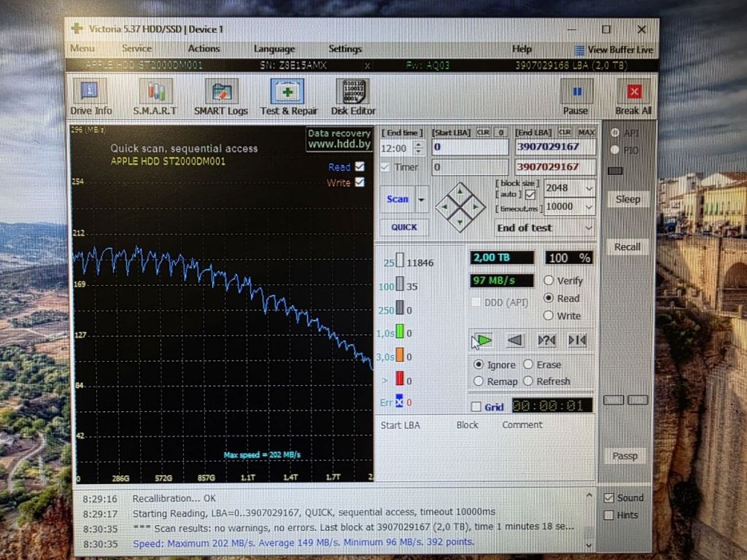Enable the Hints checkbox
The image size is (747, 560).
[608, 515]
